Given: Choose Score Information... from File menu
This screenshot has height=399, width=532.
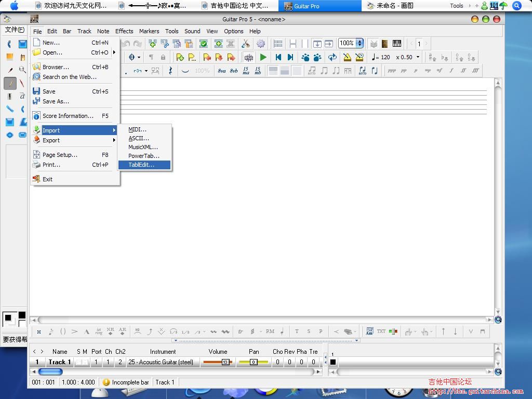Looking at the screenshot, I should [x=75, y=116].
